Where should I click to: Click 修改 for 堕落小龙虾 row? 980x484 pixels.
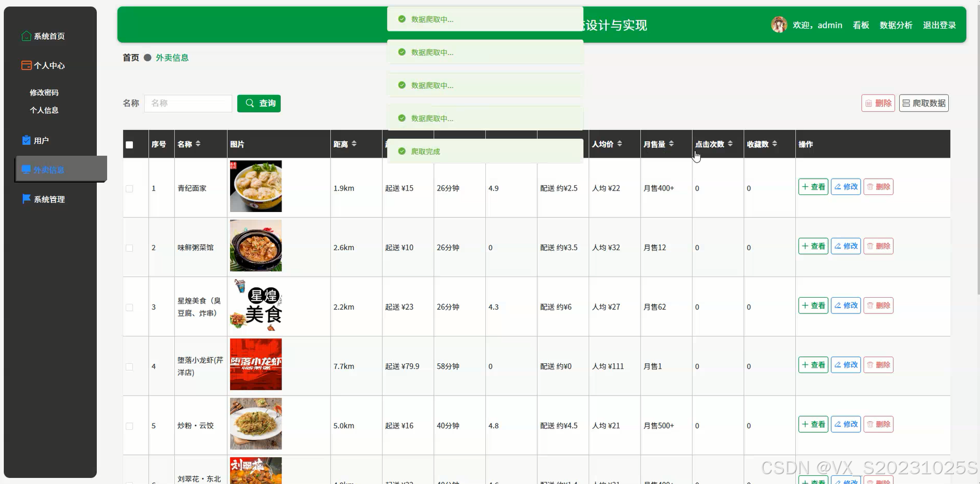[x=846, y=365]
